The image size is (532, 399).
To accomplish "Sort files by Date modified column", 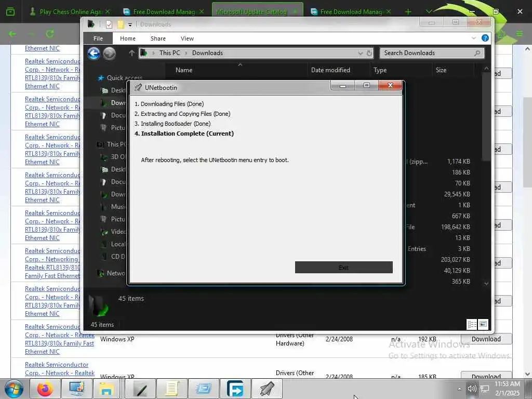I will click(330, 70).
